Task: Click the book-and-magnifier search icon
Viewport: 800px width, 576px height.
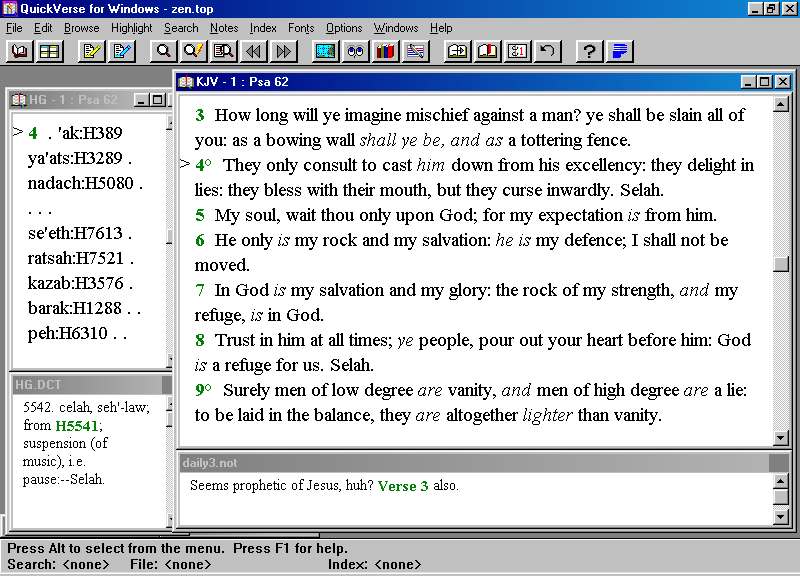Action: tap(223, 51)
